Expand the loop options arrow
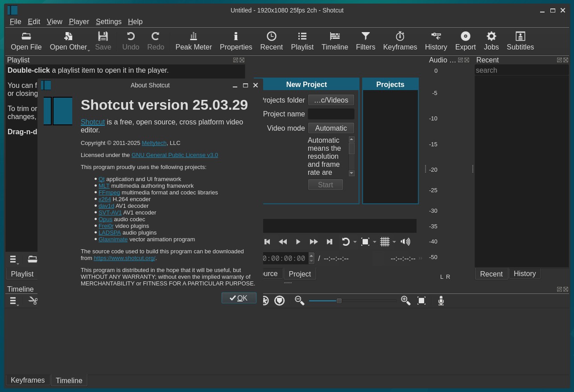This screenshot has width=574, height=392. [x=355, y=242]
